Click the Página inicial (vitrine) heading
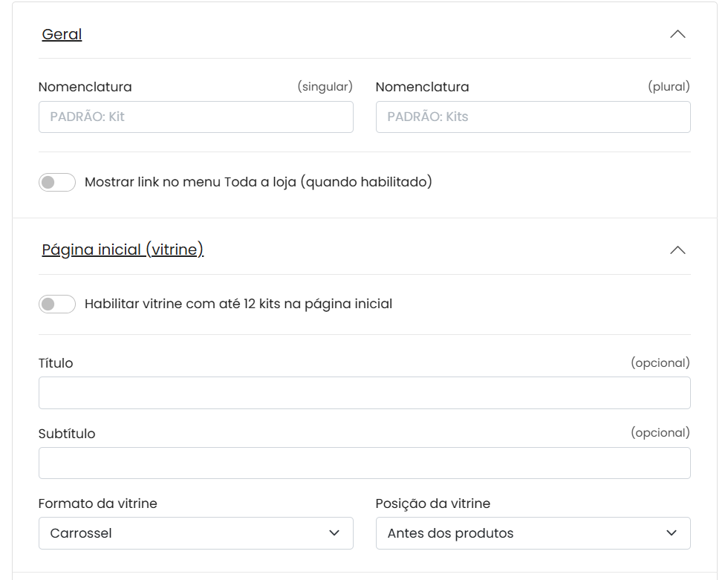 point(123,250)
